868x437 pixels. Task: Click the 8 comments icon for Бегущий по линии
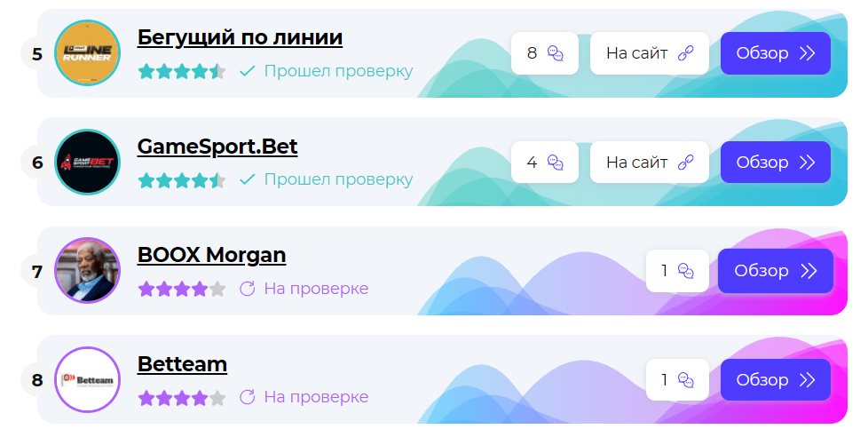pos(556,53)
